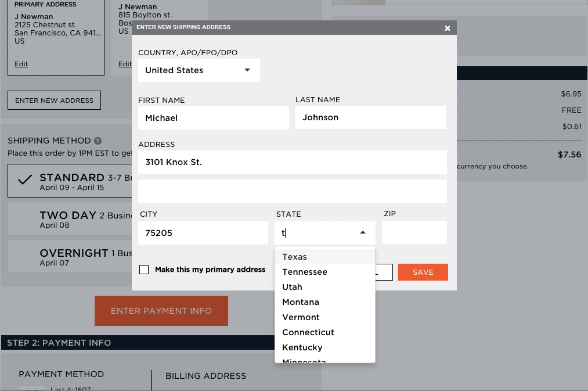This screenshot has width=588, height=391.
Task: Choose Vermont in the state dropdown
Action: (x=301, y=317)
